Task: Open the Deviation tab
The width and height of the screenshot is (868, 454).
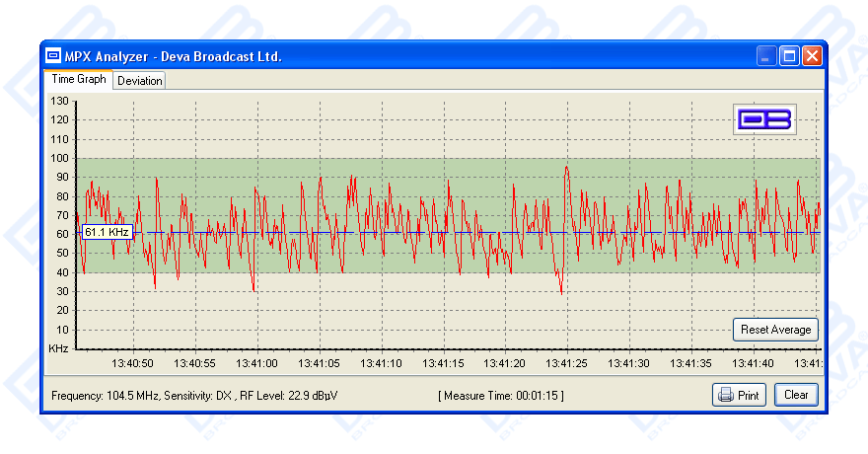Action: click(x=139, y=81)
